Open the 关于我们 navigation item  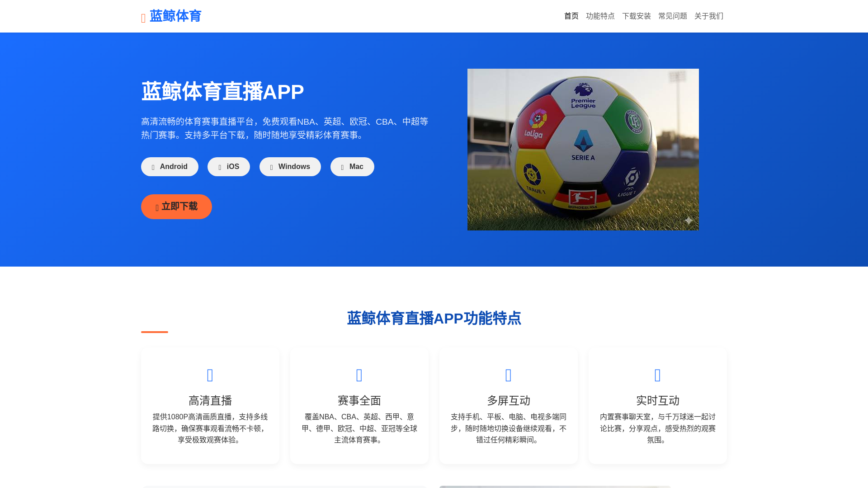coord(709,16)
